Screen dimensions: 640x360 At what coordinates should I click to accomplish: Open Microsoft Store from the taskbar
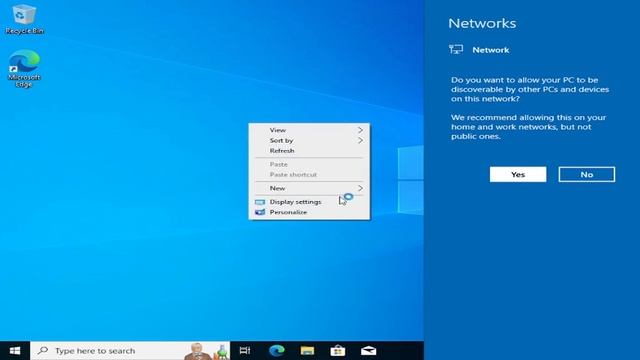[x=338, y=351]
